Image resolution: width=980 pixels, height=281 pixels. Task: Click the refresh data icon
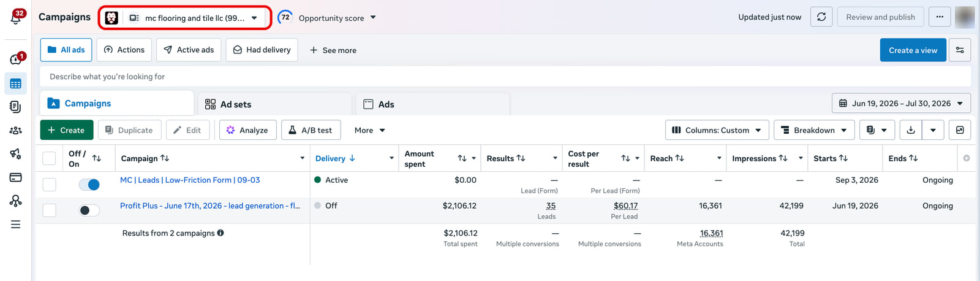[821, 17]
